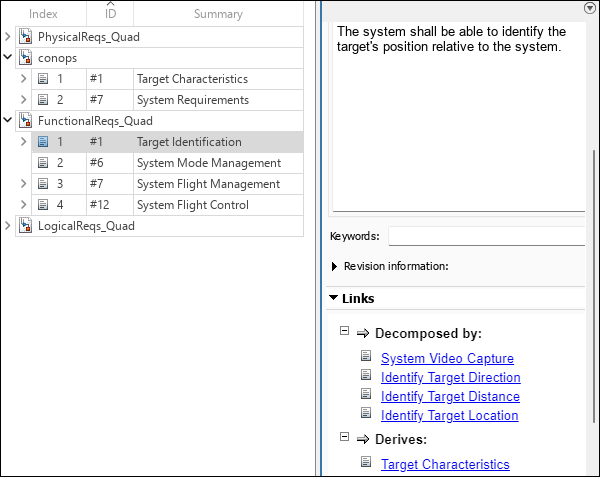Viewport: 600px width, 477px height.
Task: Expand the Revision information section
Action: point(334,266)
